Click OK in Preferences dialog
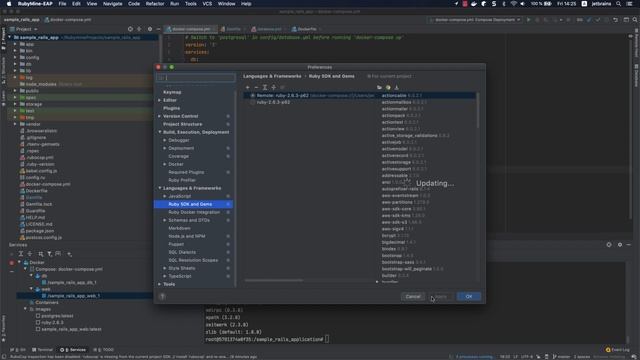This screenshot has height=360, width=640. (x=469, y=297)
